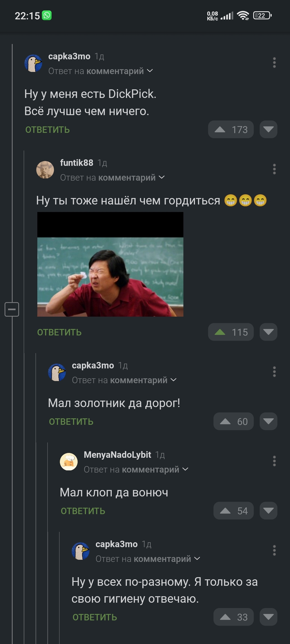Expand 'Ответ на комментарий' on top capka3mo comment

(x=101, y=71)
